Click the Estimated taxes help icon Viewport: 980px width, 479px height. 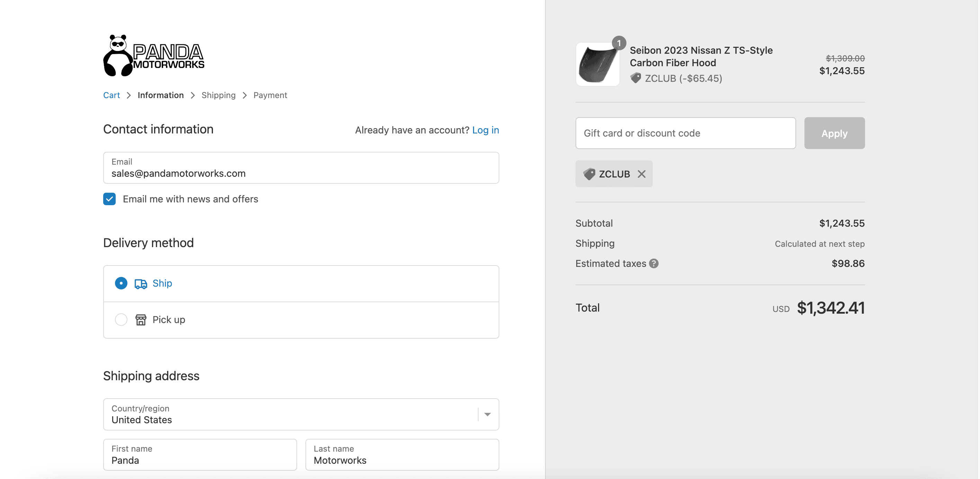pyautogui.click(x=653, y=263)
